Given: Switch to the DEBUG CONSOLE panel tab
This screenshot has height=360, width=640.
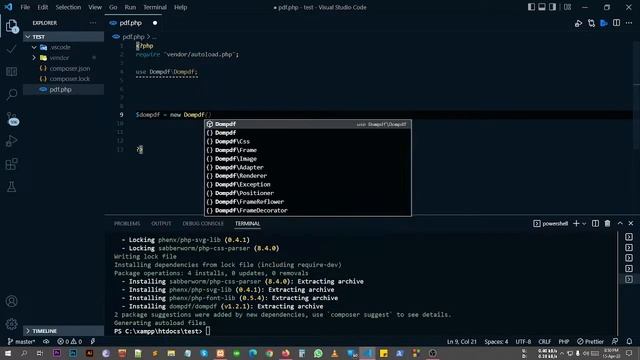Looking at the screenshot, I should [203, 223].
